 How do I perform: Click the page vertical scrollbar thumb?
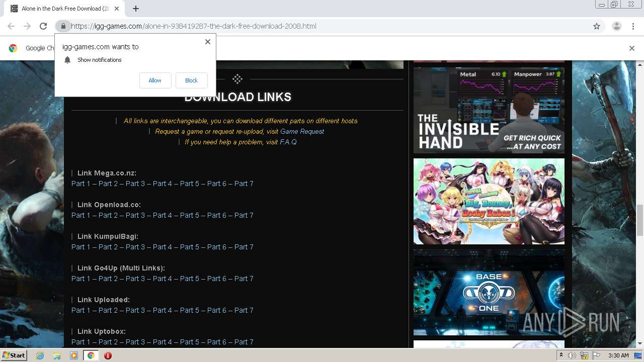tap(639, 220)
